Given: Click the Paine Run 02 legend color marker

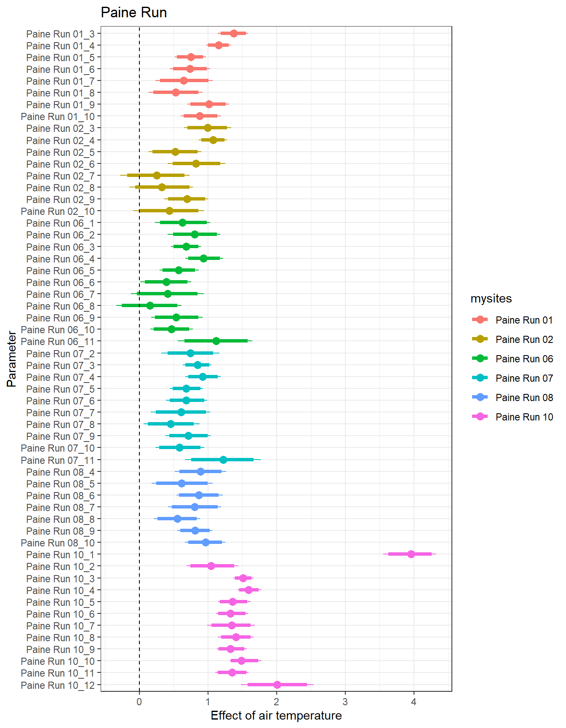Looking at the screenshot, I should pyautogui.click(x=480, y=339).
